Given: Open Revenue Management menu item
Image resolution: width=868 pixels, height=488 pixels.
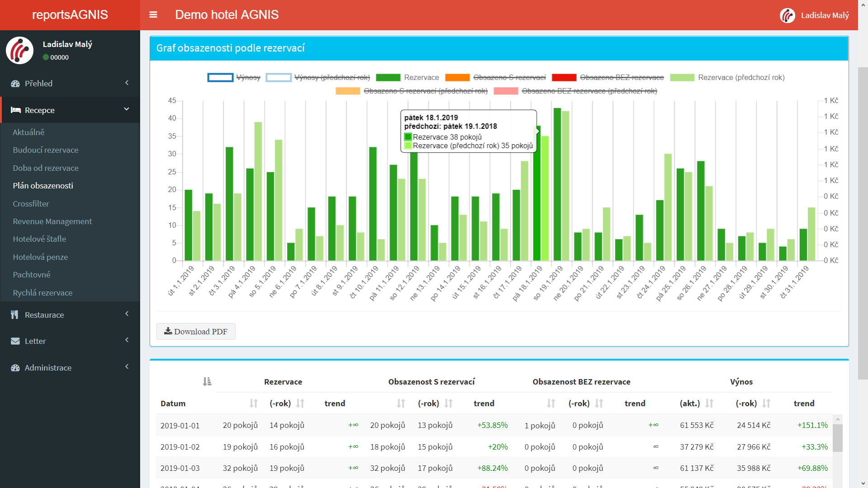Looking at the screenshot, I should (52, 221).
